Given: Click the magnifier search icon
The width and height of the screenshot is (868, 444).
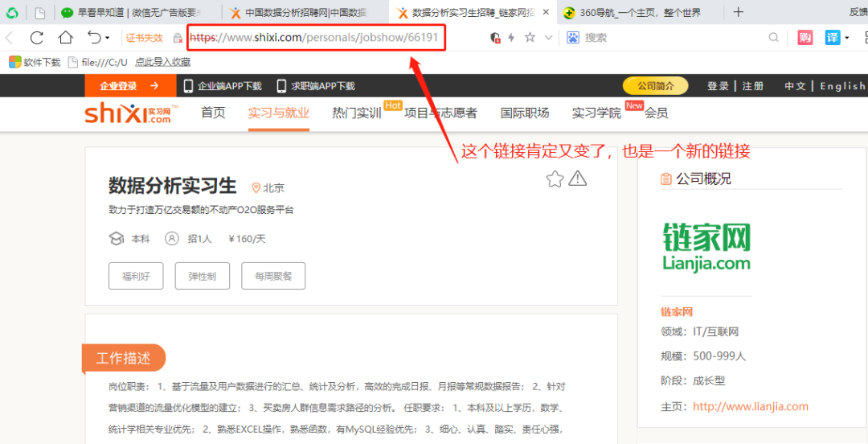Looking at the screenshot, I should click(774, 38).
